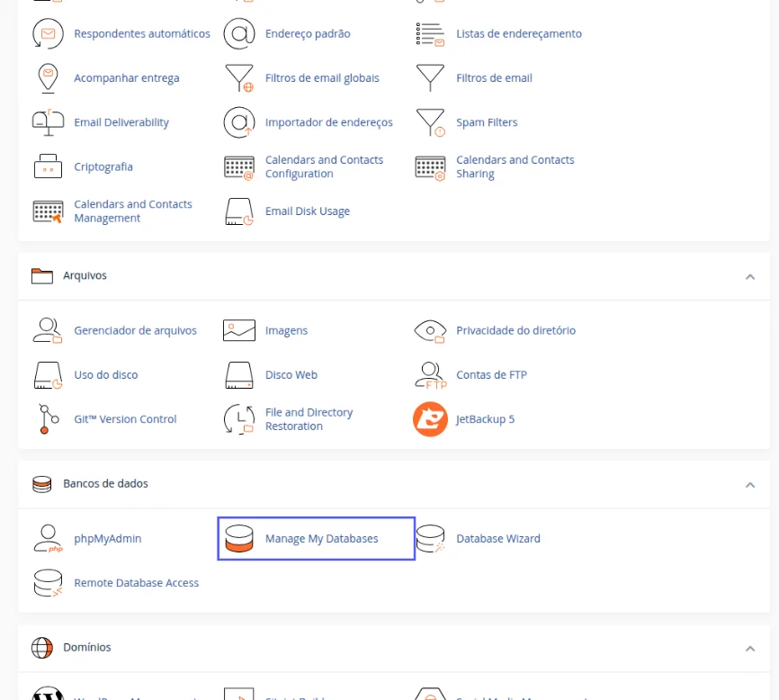Click the Calendars and Contacts Configuration icon

pyautogui.click(x=239, y=168)
